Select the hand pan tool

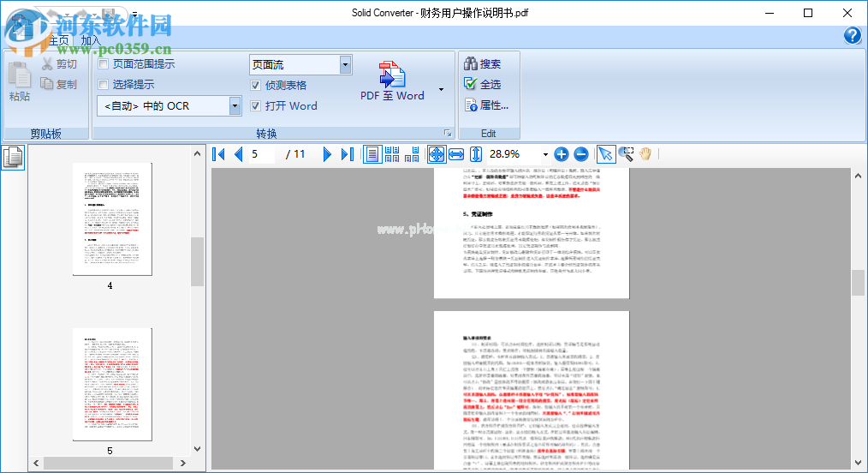click(645, 154)
